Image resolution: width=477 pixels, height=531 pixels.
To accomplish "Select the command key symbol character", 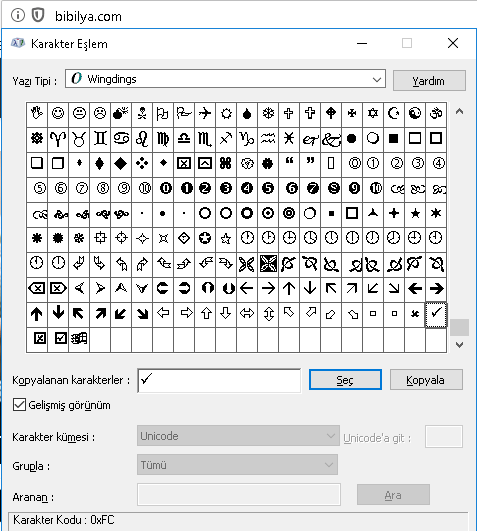I will (226, 164).
